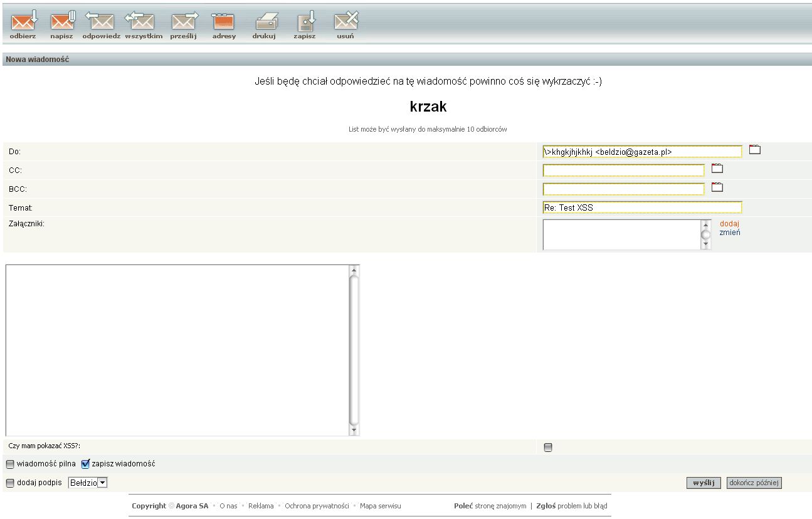
Task: Open address picker next to Do field
Action: 755,150
